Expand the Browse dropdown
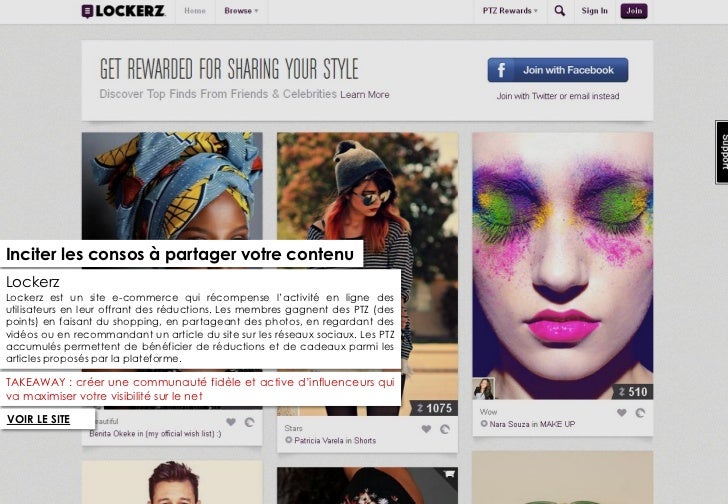Viewport: 728px width, 504px height. (x=241, y=11)
